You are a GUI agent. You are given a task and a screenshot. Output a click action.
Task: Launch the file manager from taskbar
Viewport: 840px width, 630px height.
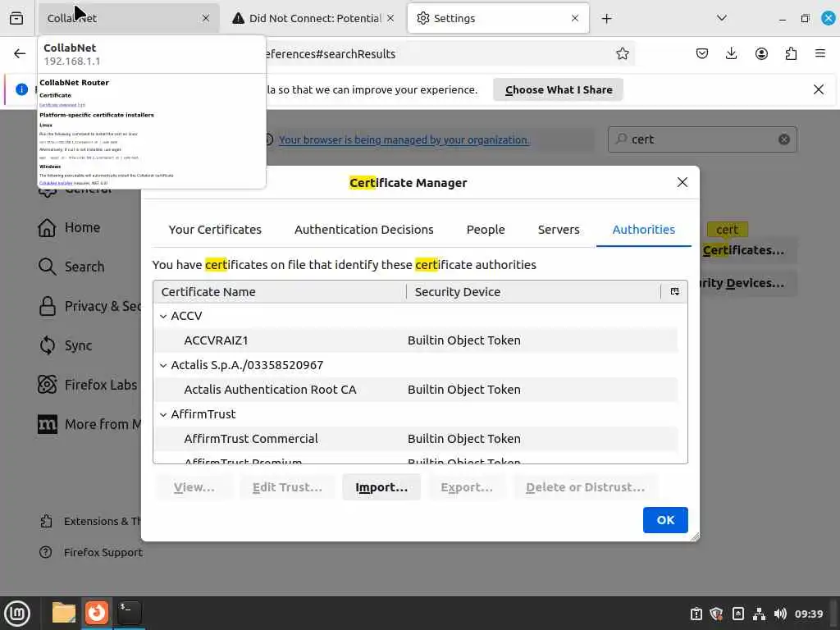(x=64, y=613)
